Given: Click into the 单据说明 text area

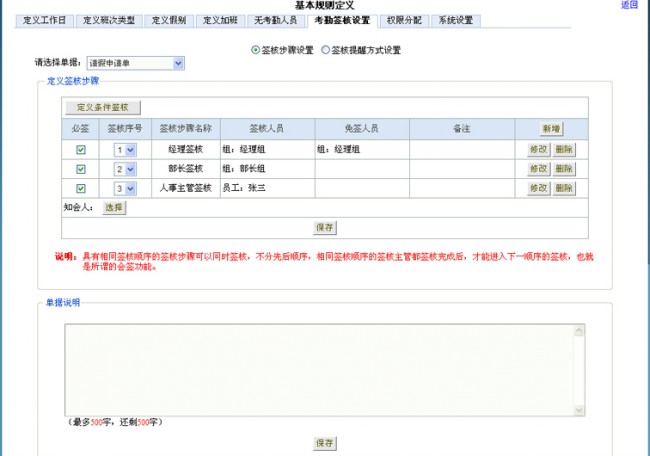Looking at the screenshot, I should (320, 368).
